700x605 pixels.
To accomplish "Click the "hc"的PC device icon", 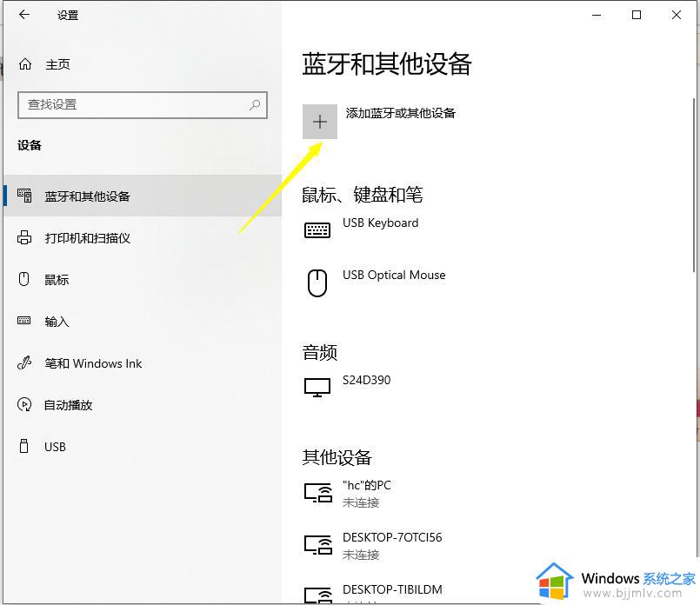I will (318, 493).
